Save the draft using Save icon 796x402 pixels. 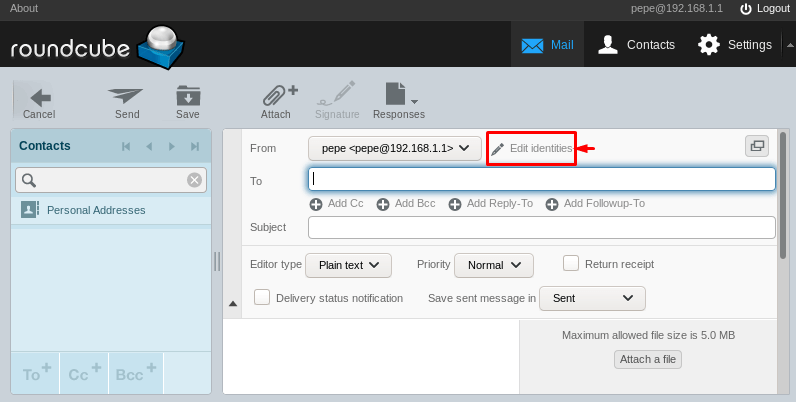188,97
